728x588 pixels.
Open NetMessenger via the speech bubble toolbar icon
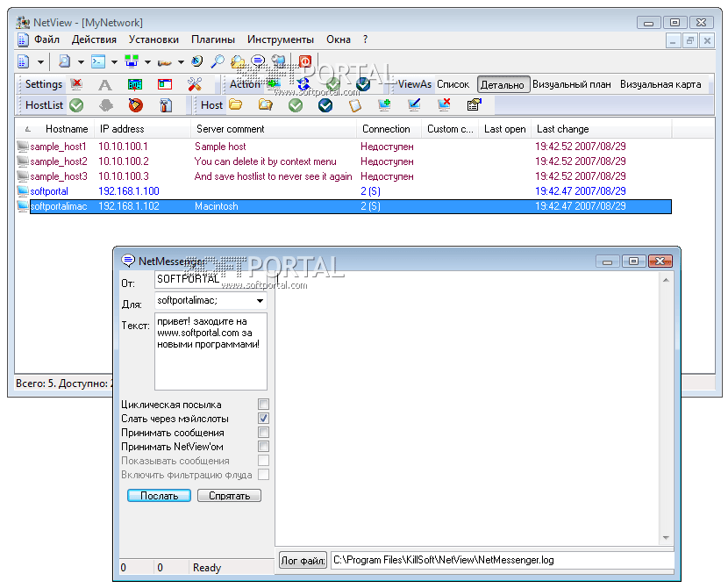[258, 61]
